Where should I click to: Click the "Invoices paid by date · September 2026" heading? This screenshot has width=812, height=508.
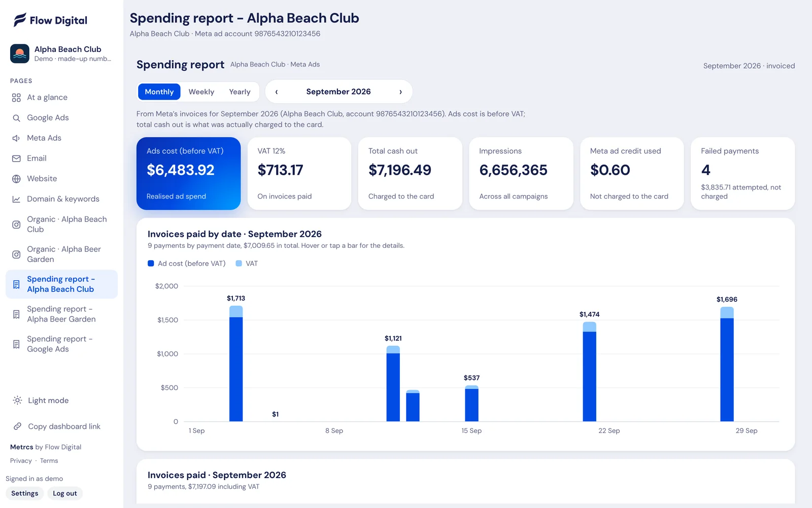[x=234, y=234]
